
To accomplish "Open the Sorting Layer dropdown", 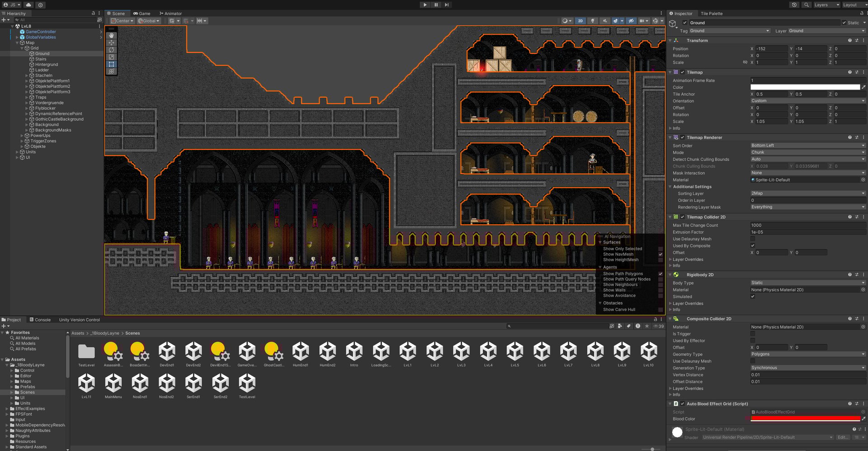I will pyautogui.click(x=807, y=193).
